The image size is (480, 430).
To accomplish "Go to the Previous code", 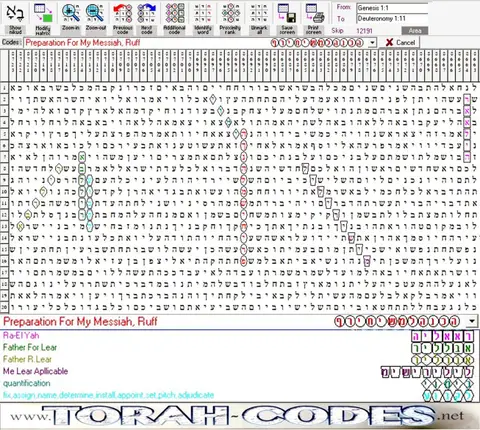I will tap(123, 18).
